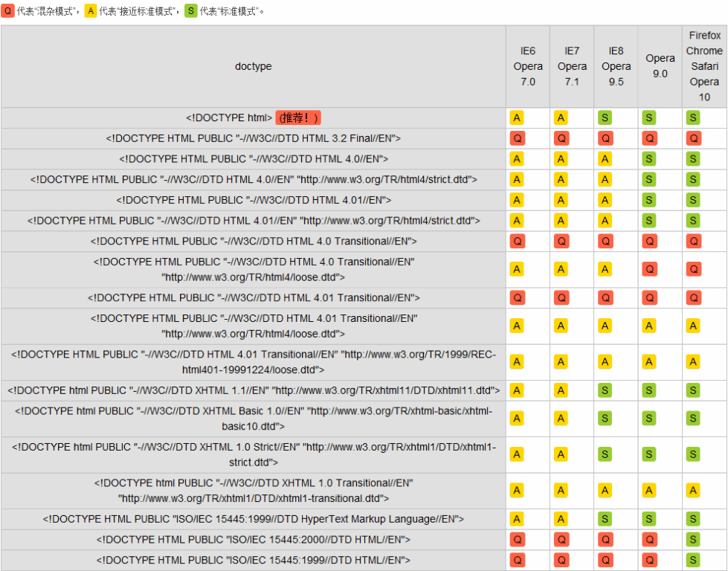The height and width of the screenshot is (571, 728).
Task: Click the HTML 4.0//EN strict.dtd doctype text
Action: (254, 179)
